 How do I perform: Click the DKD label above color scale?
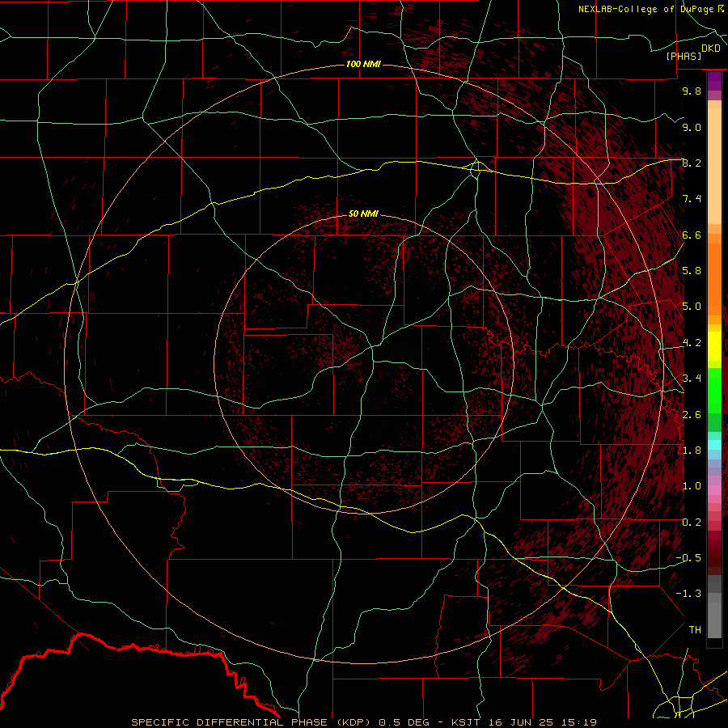click(711, 49)
